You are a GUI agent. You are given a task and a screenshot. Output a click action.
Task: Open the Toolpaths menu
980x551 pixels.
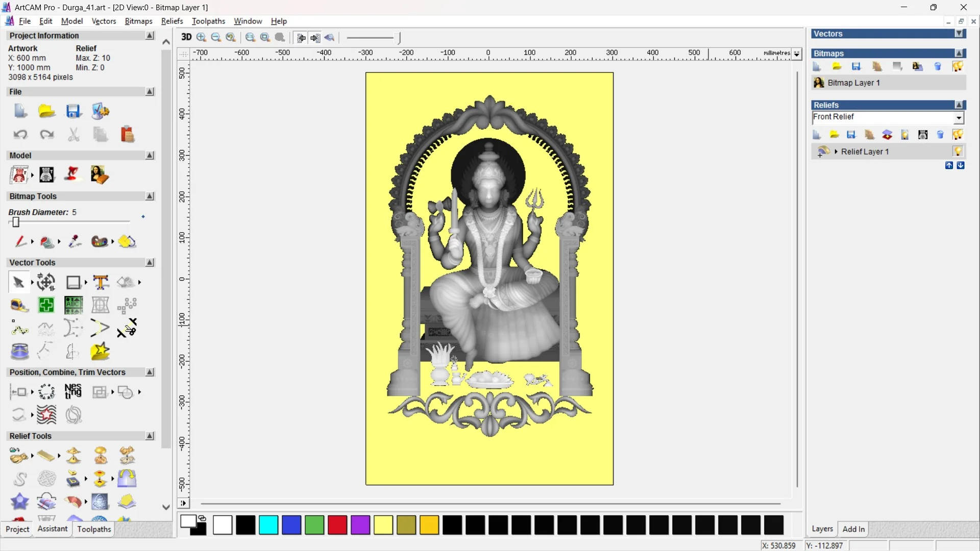coord(208,21)
